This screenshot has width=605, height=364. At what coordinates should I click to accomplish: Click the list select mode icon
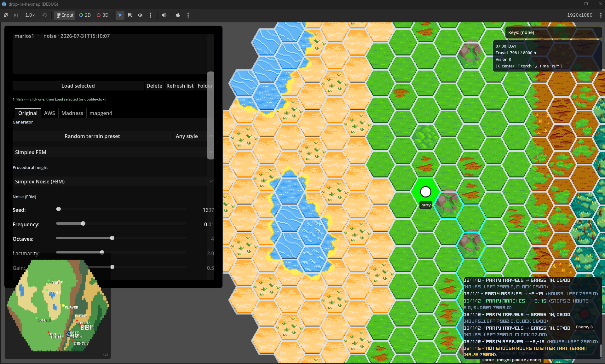pos(130,15)
